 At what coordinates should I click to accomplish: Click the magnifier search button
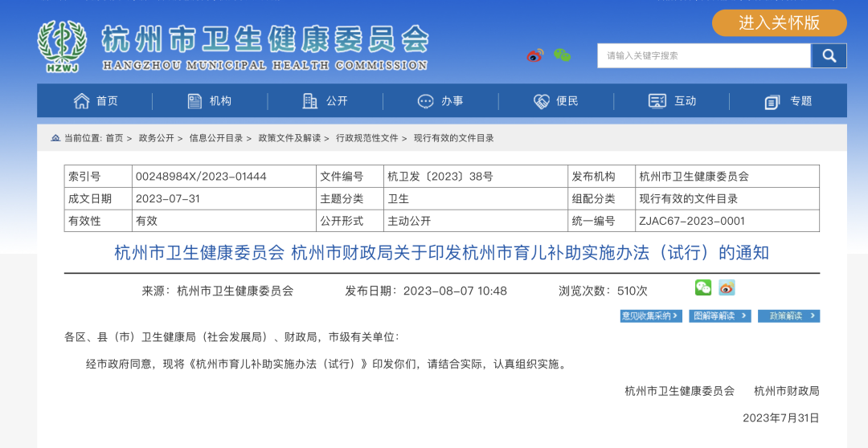(x=829, y=55)
